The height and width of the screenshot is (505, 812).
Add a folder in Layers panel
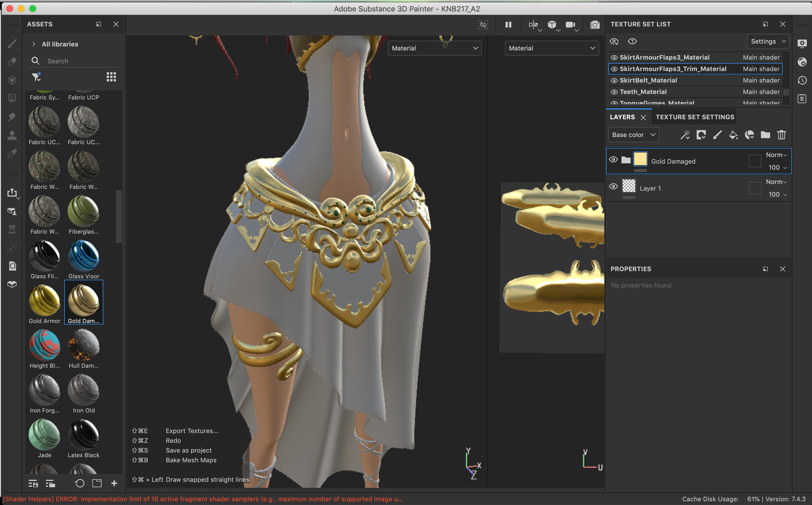click(x=765, y=135)
